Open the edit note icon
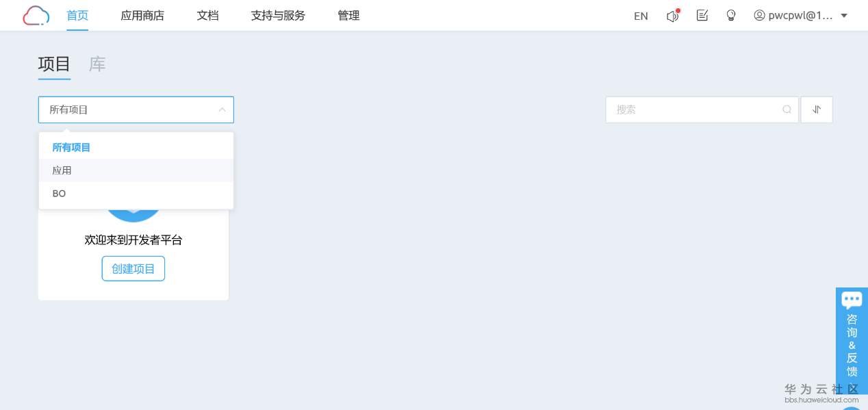Image resolution: width=868 pixels, height=410 pixels. (702, 15)
